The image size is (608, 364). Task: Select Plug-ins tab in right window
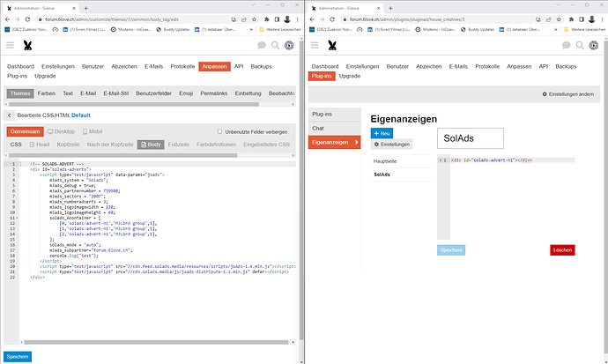tap(322, 76)
